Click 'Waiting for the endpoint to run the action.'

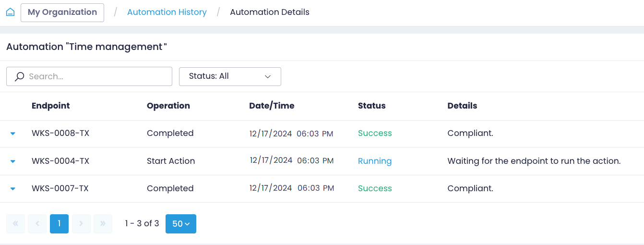tap(534, 161)
